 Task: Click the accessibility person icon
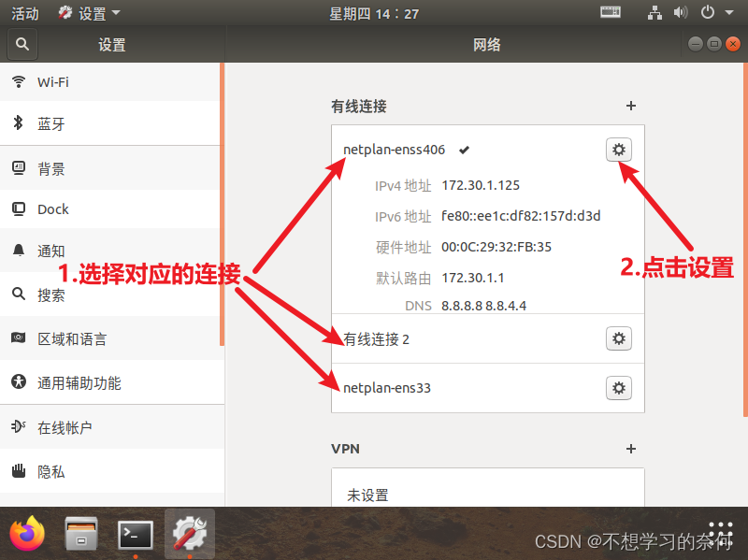point(19,381)
